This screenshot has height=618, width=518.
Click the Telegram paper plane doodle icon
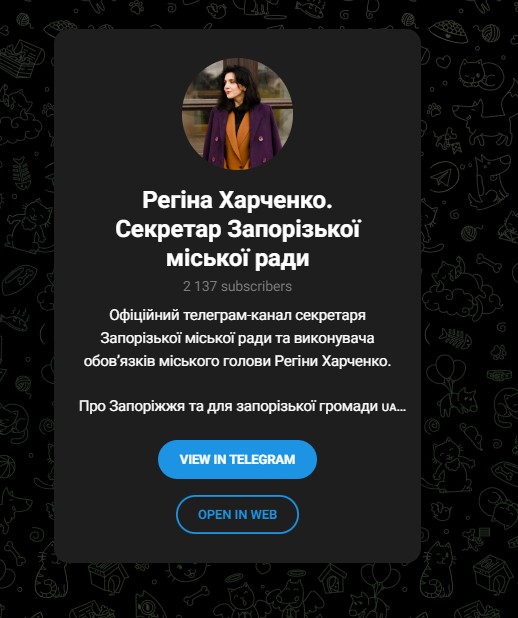tap(445, 178)
